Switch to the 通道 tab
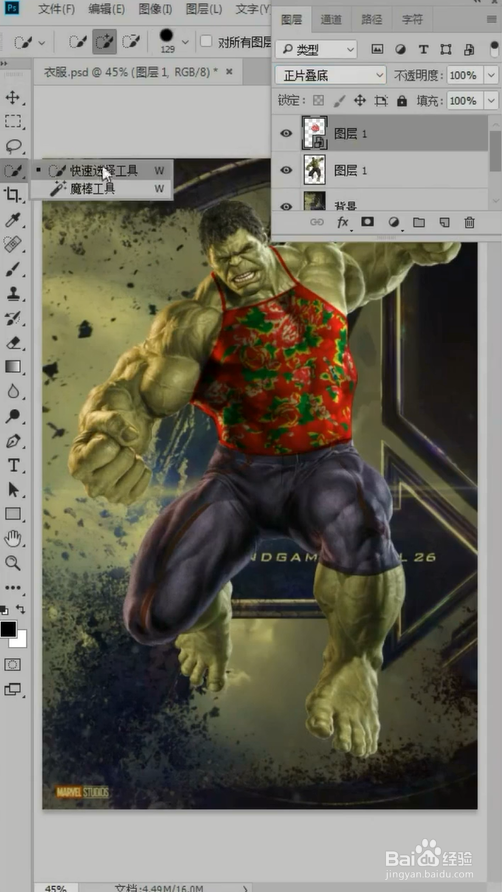 click(x=331, y=19)
